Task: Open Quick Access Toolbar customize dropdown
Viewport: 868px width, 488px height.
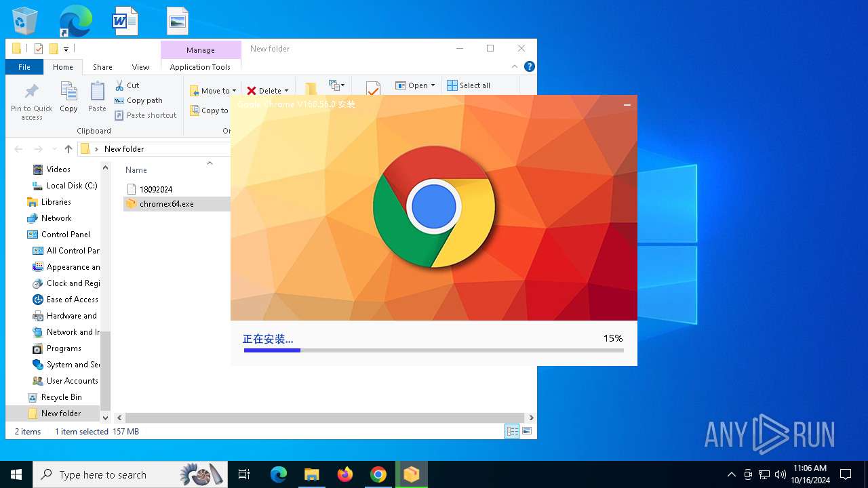Action: 66,49
